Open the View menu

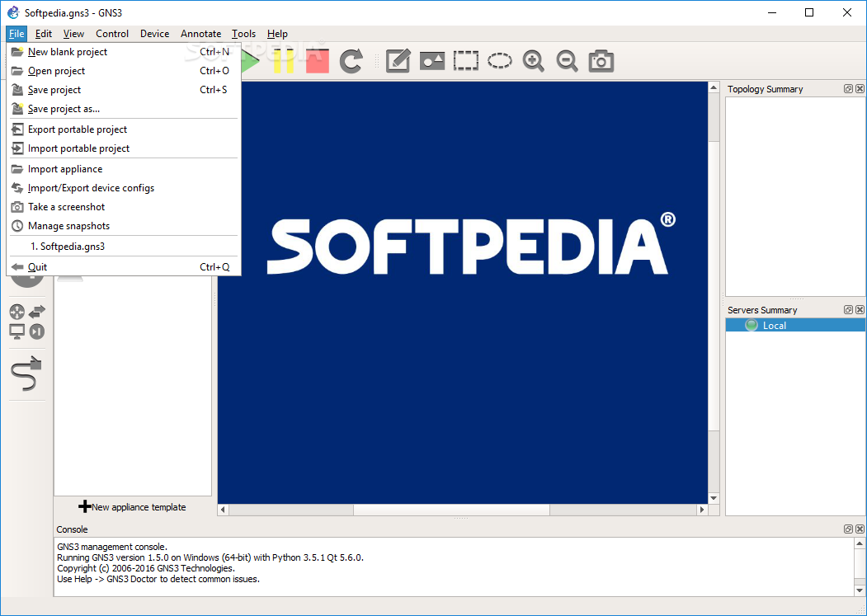[x=73, y=34]
